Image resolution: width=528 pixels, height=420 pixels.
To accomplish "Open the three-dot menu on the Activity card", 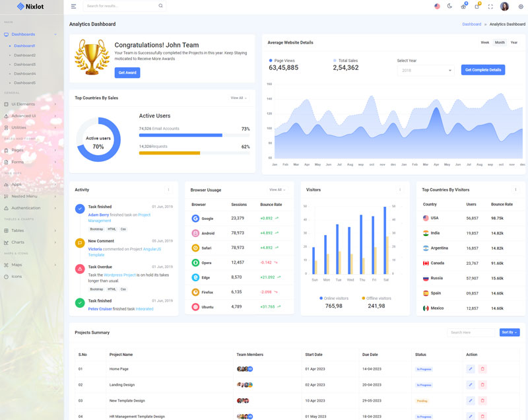I will [x=168, y=190].
